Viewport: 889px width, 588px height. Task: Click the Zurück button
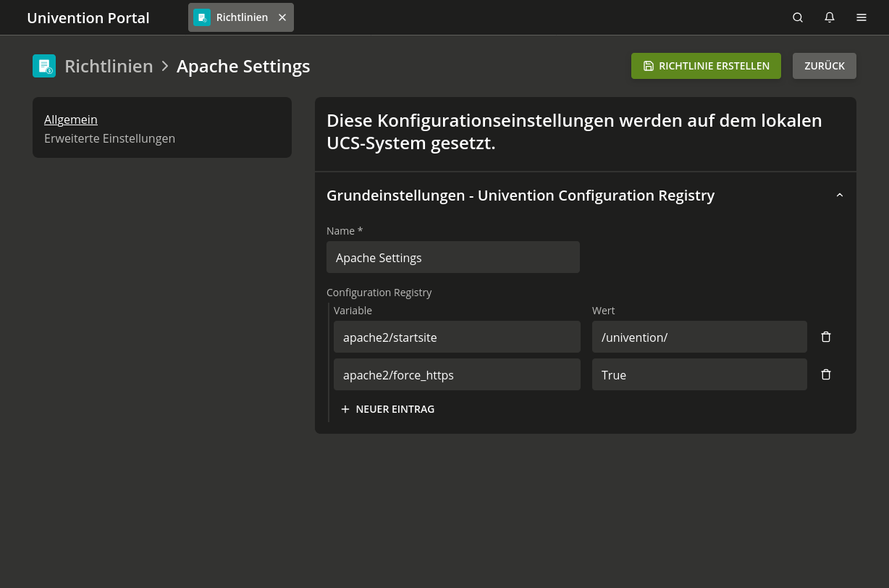pos(825,66)
